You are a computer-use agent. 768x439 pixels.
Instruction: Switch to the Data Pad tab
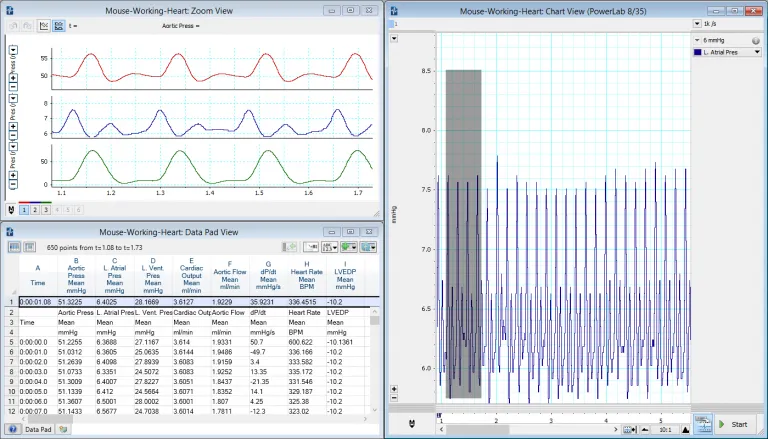[38, 429]
